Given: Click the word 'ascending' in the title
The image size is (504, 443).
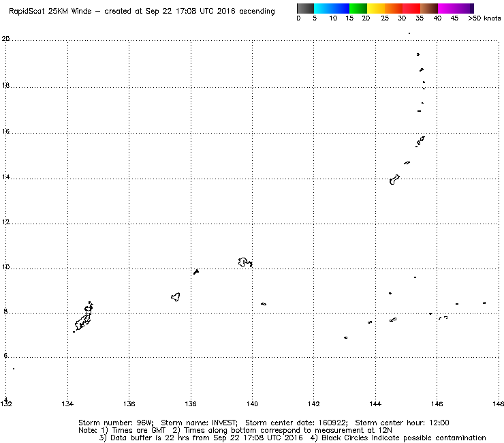Looking at the screenshot, I should click(x=257, y=12).
